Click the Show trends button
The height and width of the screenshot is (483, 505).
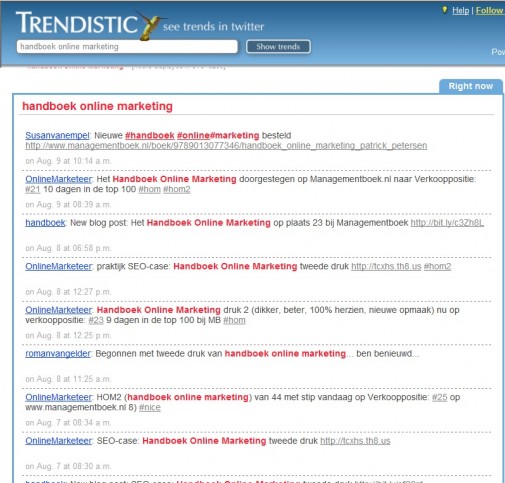point(278,47)
